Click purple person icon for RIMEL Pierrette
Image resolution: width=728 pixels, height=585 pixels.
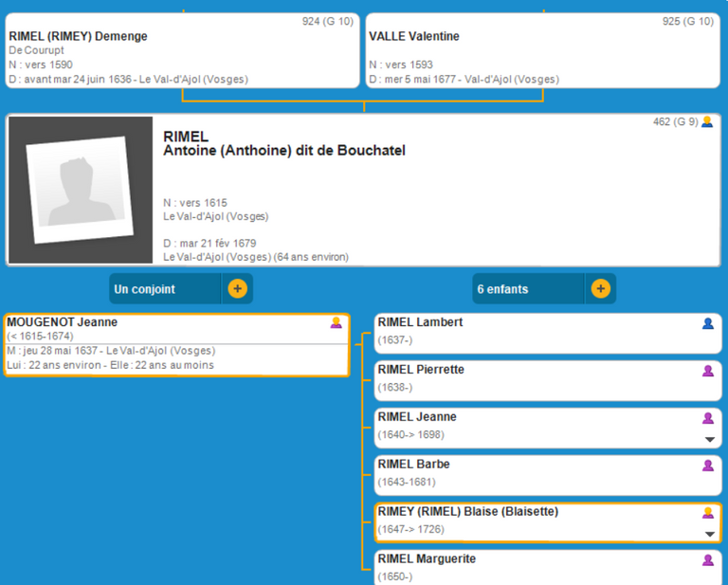point(707,371)
